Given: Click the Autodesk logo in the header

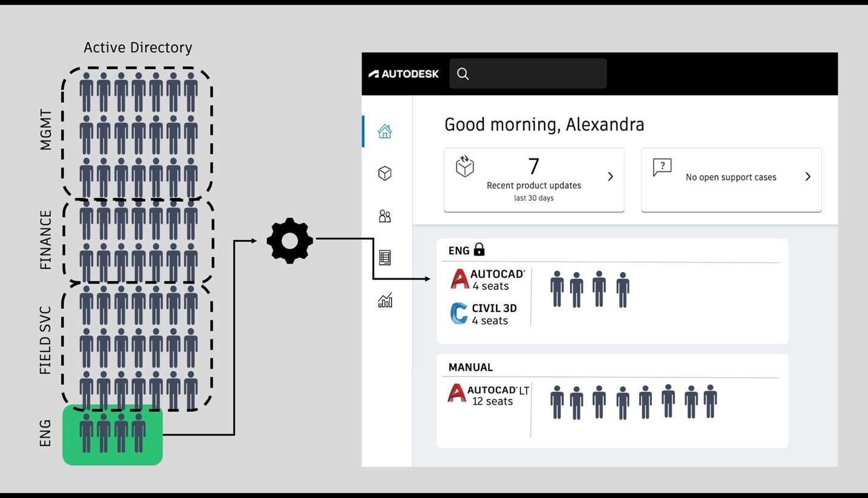Looking at the screenshot, I should [x=404, y=73].
